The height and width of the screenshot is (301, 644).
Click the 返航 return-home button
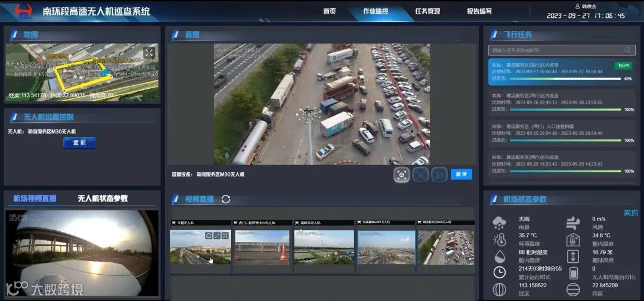(x=79, y=143)
